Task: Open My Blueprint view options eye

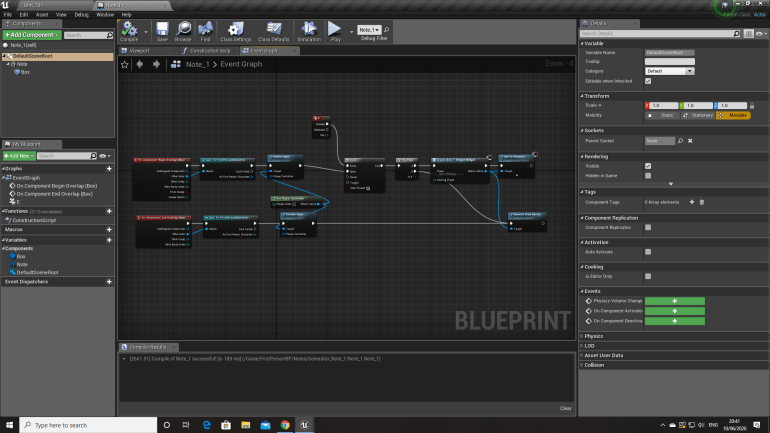Action: 105,156
